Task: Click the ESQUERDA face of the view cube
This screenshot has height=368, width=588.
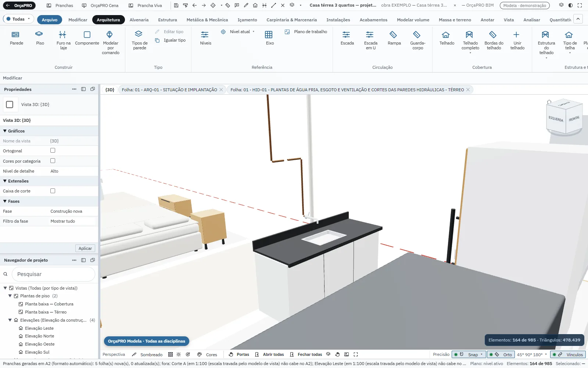Action: point(556,119)
